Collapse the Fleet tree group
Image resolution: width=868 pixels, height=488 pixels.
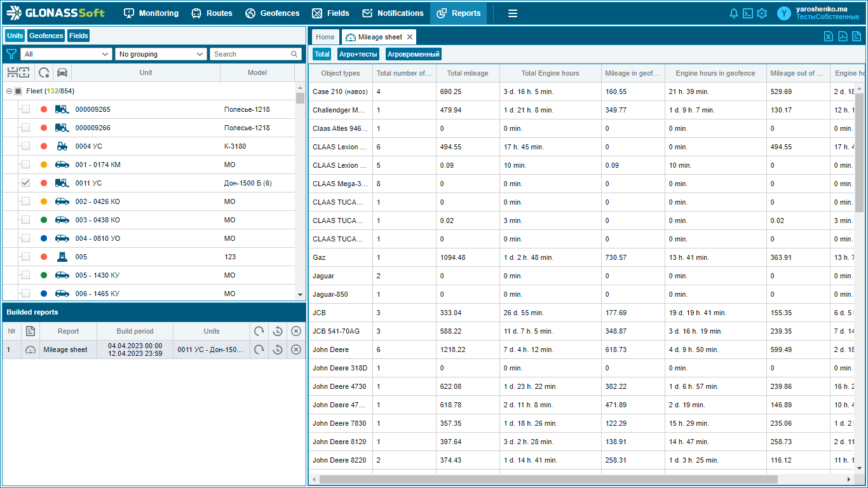tap(9, 91)
